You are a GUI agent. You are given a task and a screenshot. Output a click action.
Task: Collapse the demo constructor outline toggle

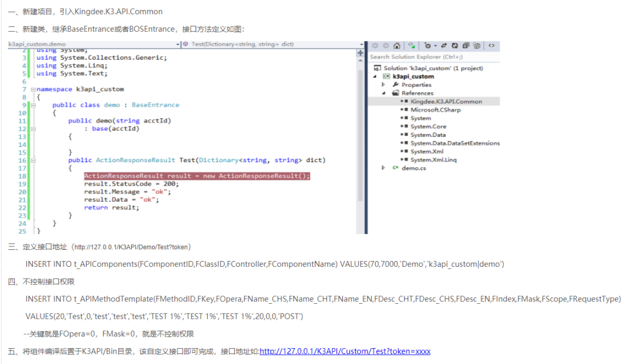(x=33, y=129)
